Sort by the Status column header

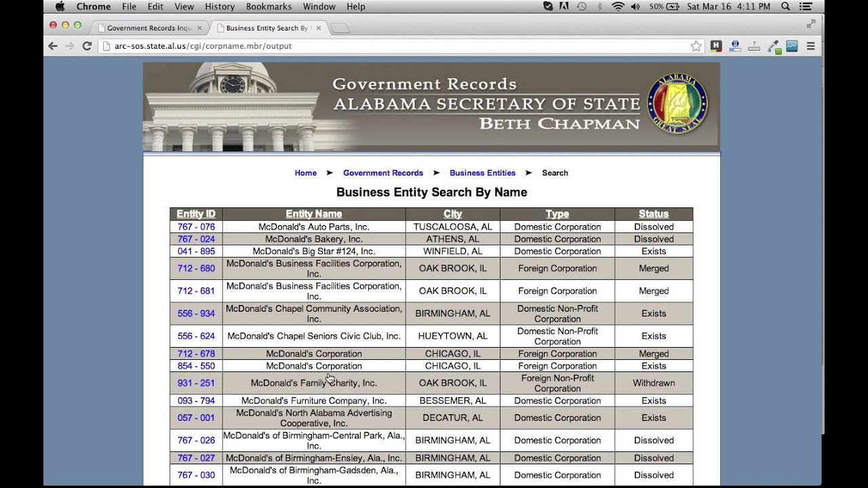(x=654, y=214)
